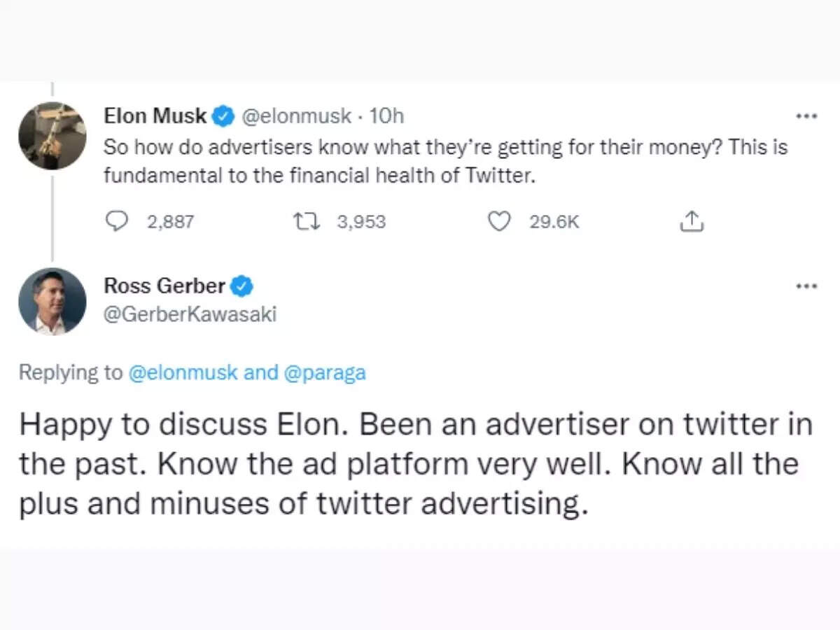Like Elon Musk's tweet with the heart icon
The image size is (840, 630).
tap(498, 221)
